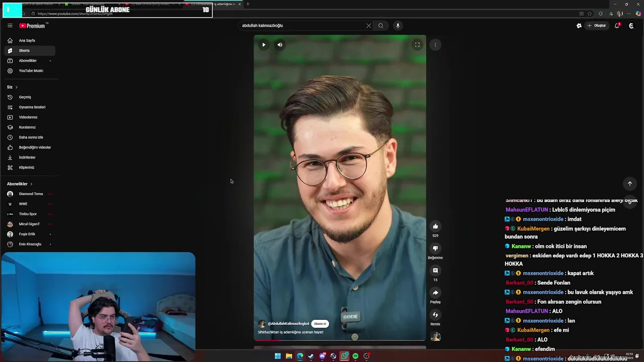This screenshot has height=362, width=644.
Task: Expand the Abonelikler subscriptions header chevron
Action: point(31,184)
